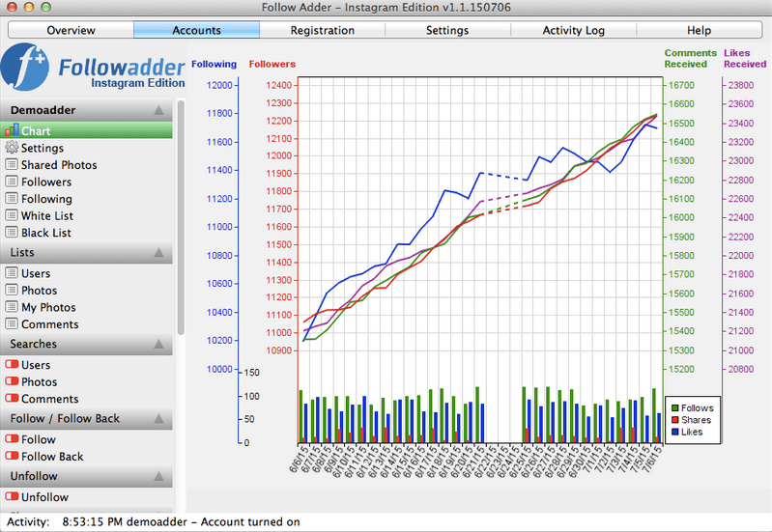Click the list icon beside Followers
This screenshot has height=532, width=772.
tap(12, 182)
